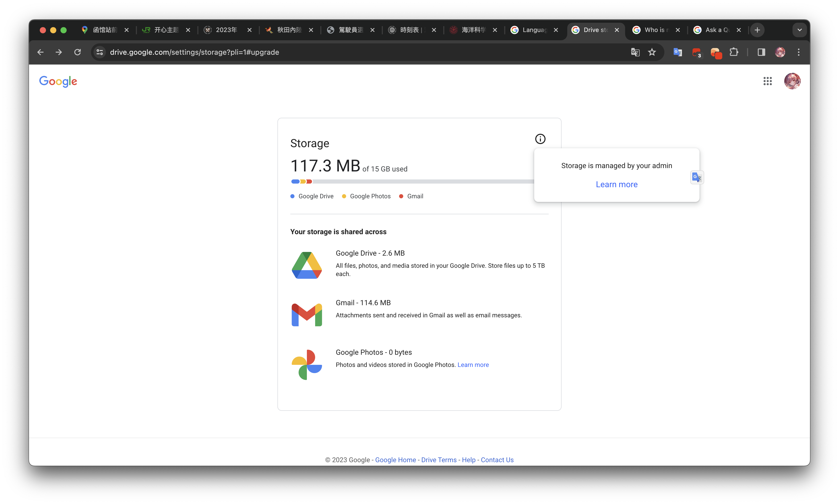The width and height of the screenshot is (839, 504).
Task: Click the storage info circle icon
Action: tap(540, 139)
